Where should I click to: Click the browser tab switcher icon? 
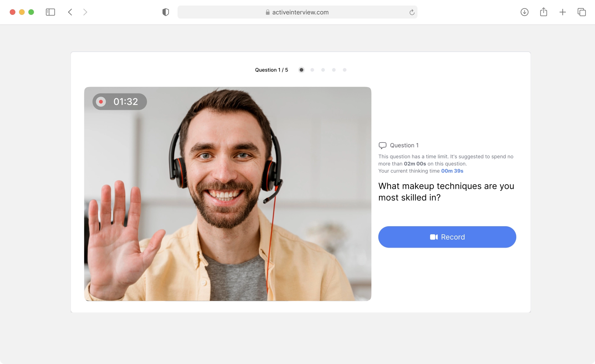(x=581, y=12)
